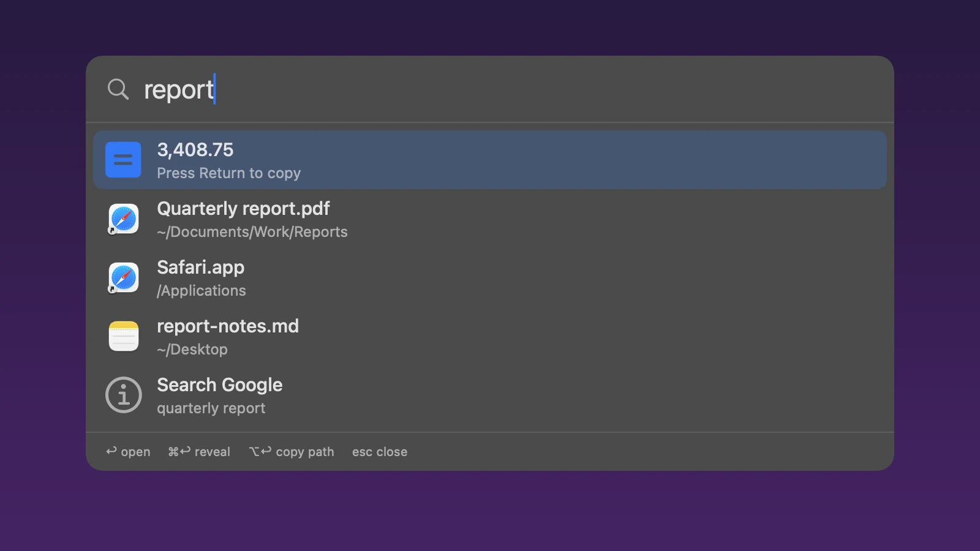Screen dimensions: 980x551
Task: Click "Press Return to copy" subtitle
Action: [228, 173]
